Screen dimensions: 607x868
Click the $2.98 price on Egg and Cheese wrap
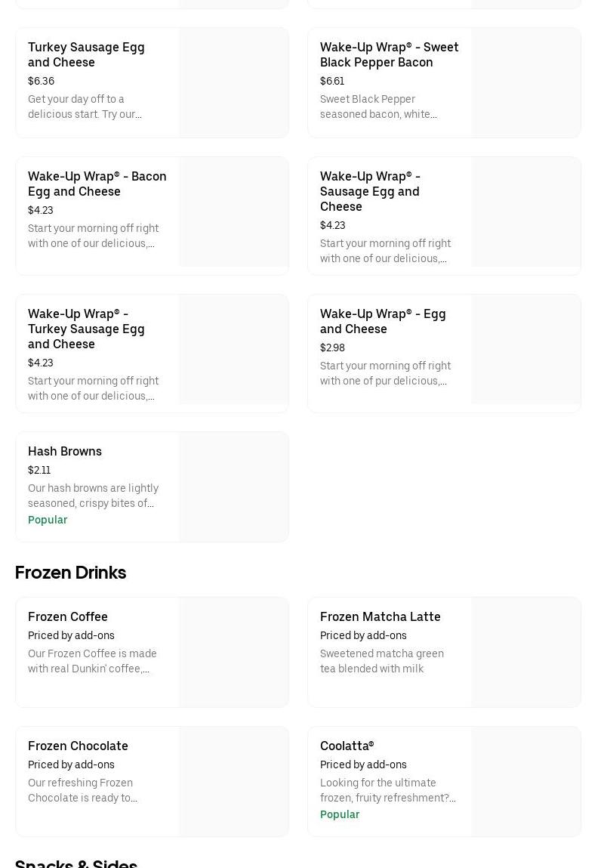click(332, 348)
